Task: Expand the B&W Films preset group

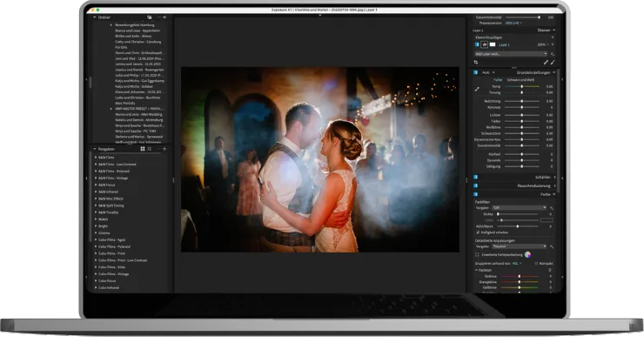Action: [x=96, y=158]
